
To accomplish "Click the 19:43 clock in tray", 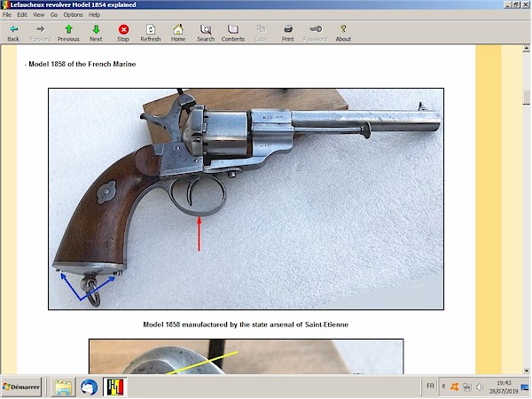I will [504, 383].
